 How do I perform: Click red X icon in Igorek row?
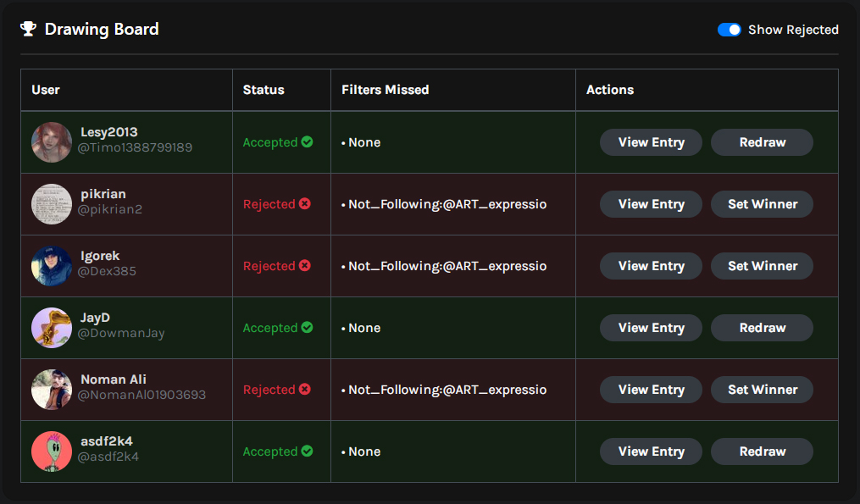click(305, 266)
